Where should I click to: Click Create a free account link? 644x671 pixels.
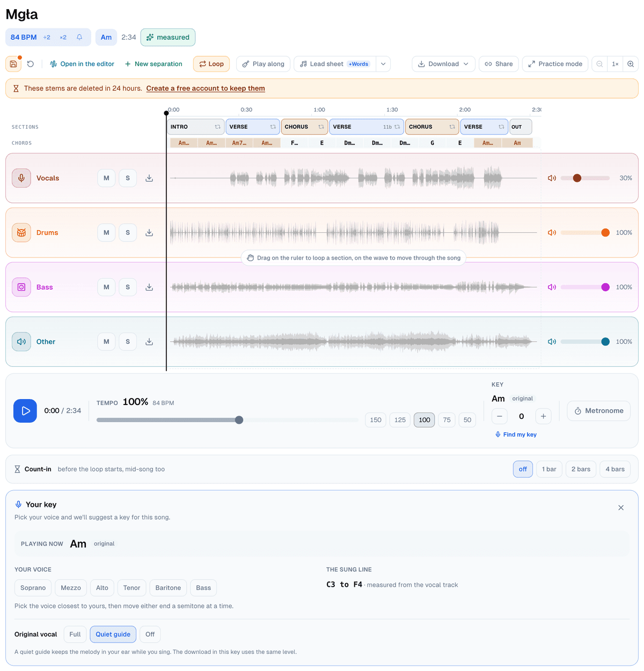pyautogui.click(x=206, y=89)
